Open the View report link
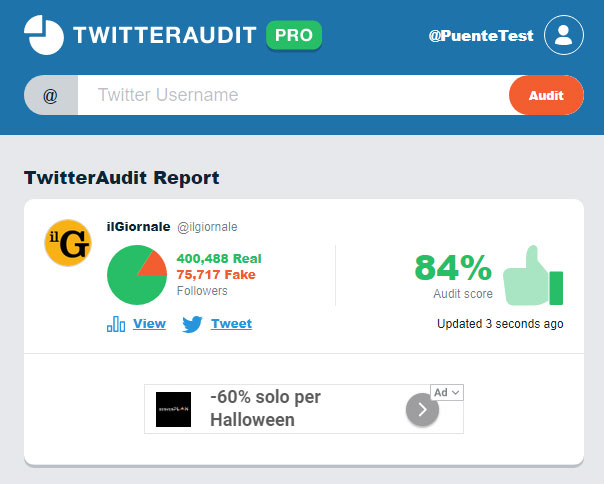Viewport: 604px width, 484px height. 149,323
